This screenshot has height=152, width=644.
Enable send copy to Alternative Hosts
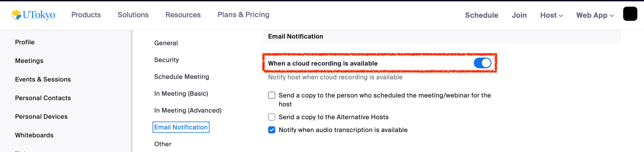[271, 117]
